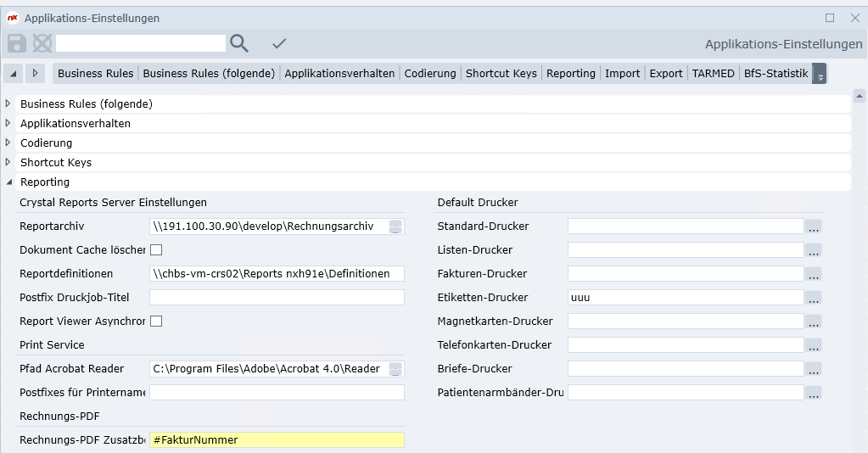Switch to the TARMED tab
Viewport: 868px width, 453px height.
pyautogui.click(x=713, y=74)
